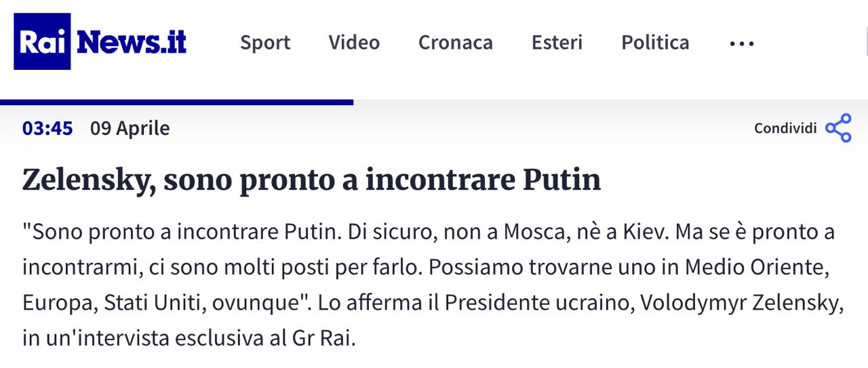Open the headline 'Zelensky, sono pronto a incontrare Putin'
868x368 pixels.
tap(311, 180)
